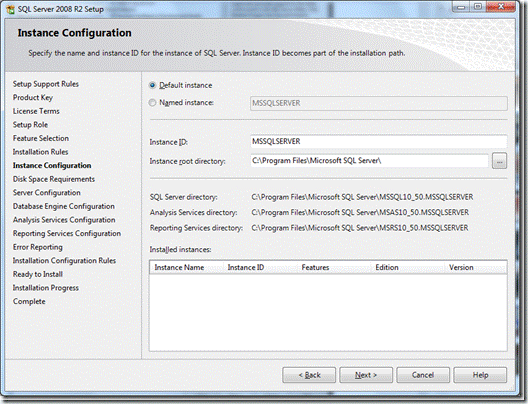528x404 pixels.
Task: Open the License Terms step
Action: (36, 111)
